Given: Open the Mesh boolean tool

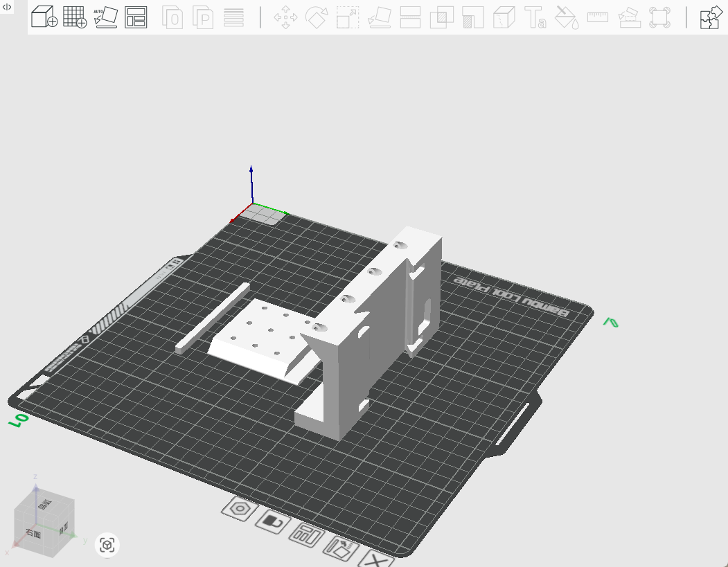Looking at the screenshot, I should coord(441,17).
